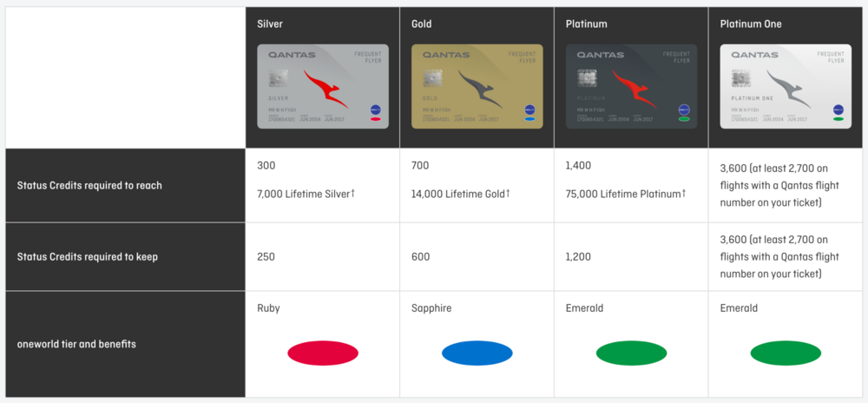
Task: Select the Gold column header
Action: coord(422,24)
